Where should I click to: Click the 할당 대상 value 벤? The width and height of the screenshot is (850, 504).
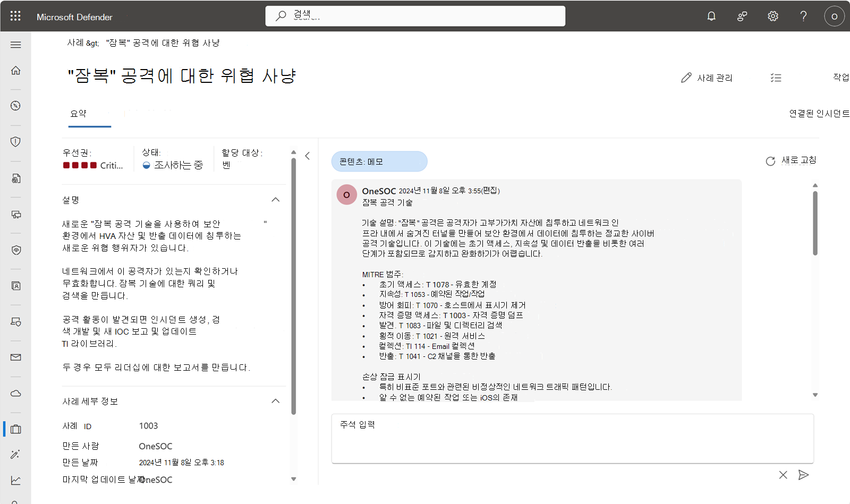click(x=226, y=165)
